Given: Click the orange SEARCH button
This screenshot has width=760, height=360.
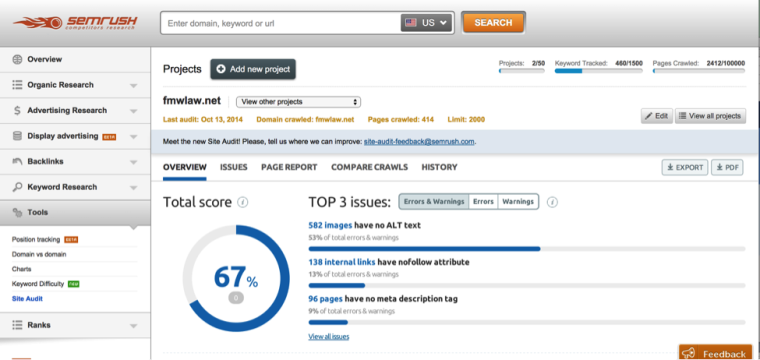Looking at the screenshot, I should coord(493,23).
